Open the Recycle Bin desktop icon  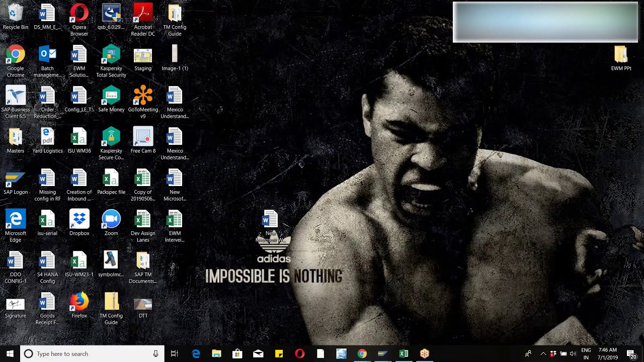click(x=16, y=17)
